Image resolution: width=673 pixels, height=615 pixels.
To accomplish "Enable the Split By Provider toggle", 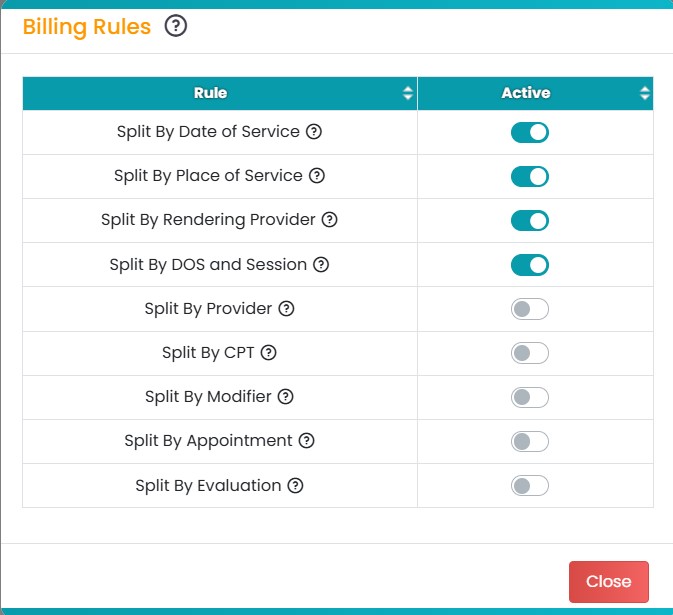I will point(530,309).
